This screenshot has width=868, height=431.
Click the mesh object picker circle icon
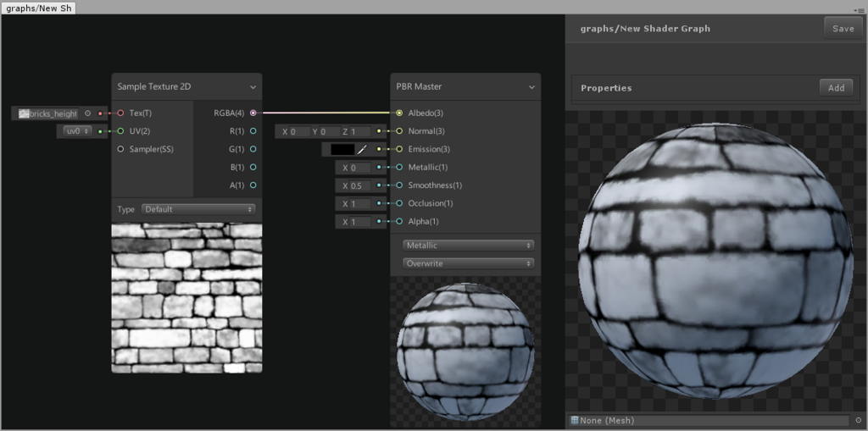pos(859,421)
